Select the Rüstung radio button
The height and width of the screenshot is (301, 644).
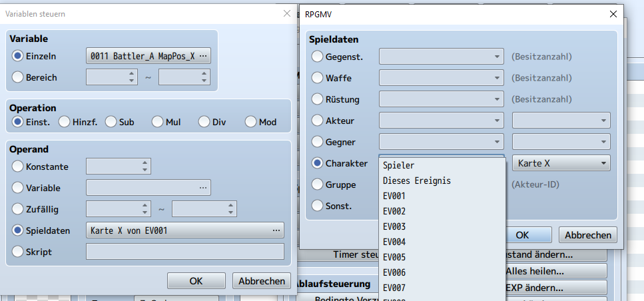pyautogui.click(x=317, y=99)
